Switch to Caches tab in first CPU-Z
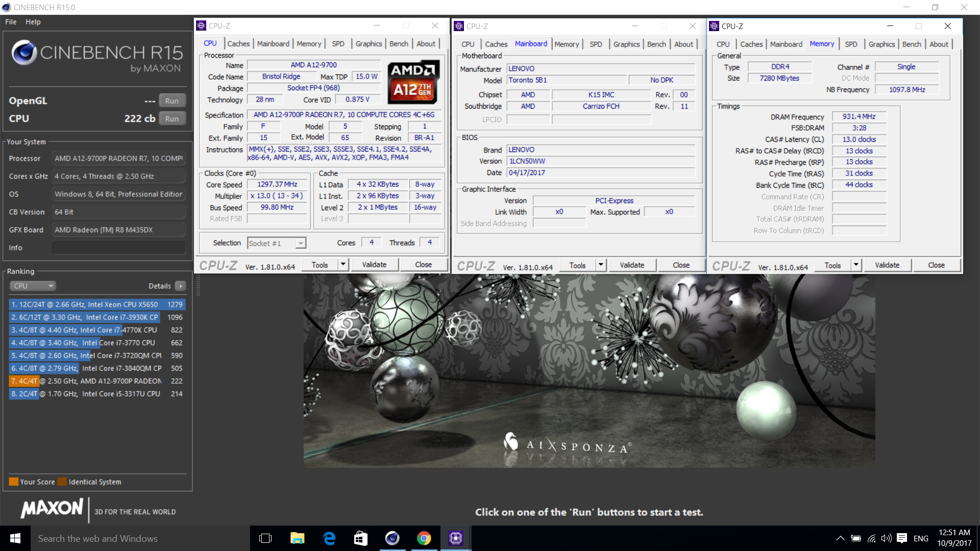980x551 pixels. click(x=238, y=44)
